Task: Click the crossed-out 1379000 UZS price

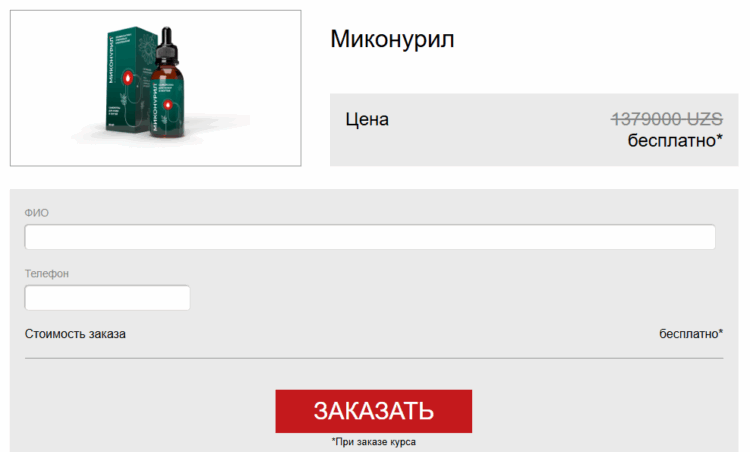Action: (666, 119)
